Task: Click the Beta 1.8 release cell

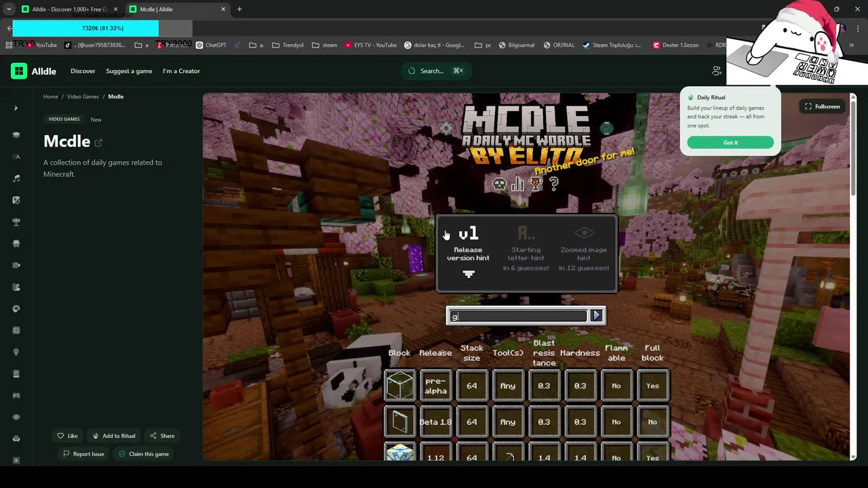Action: point(435,422)
